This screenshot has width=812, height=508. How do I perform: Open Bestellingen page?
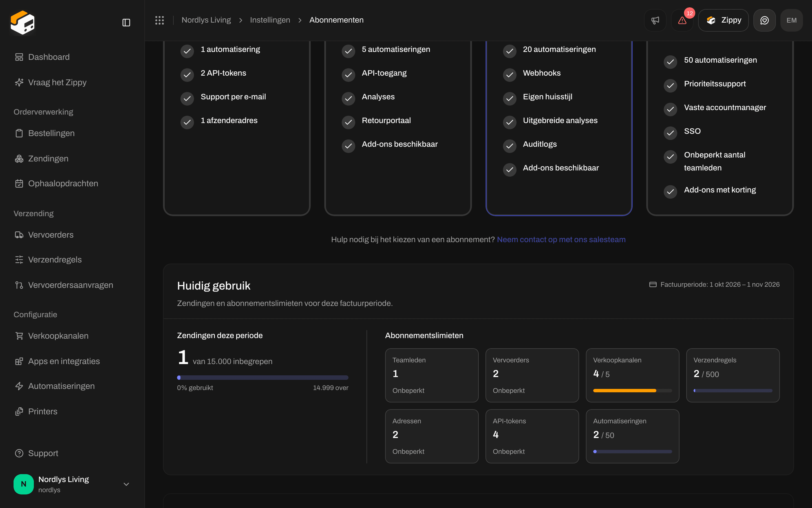[72, 133]
